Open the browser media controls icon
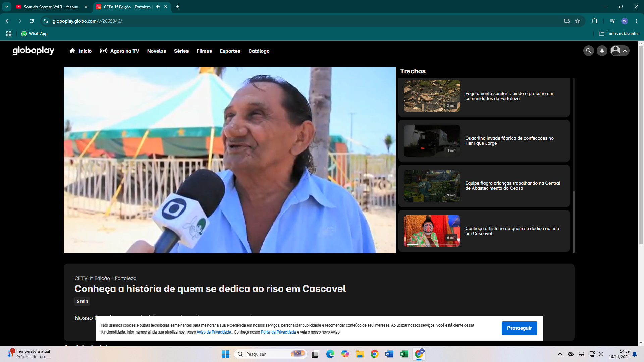This screenshot has height=362, width=644. [612, 21]
